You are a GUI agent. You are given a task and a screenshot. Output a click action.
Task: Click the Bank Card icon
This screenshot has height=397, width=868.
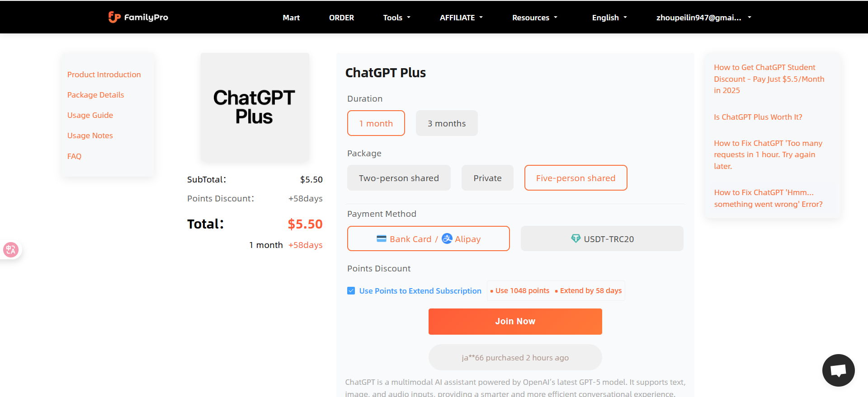(381, 238)
